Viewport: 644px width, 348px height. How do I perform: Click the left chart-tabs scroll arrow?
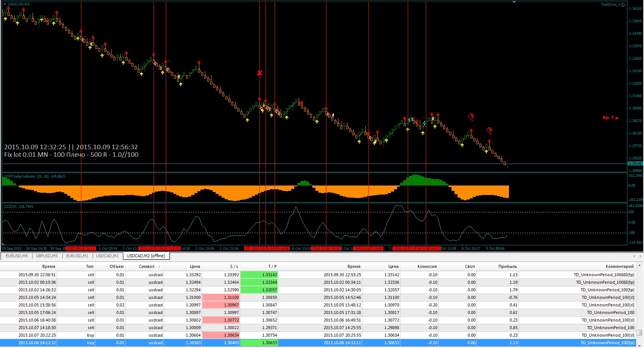[634, 256]
